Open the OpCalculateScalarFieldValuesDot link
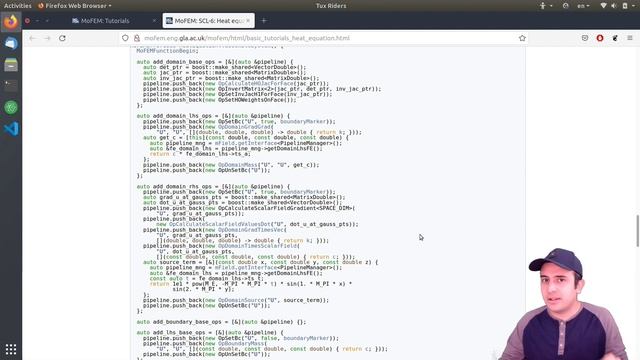The image size is (640, 360). pyautogui.click(x=220, y=224)
